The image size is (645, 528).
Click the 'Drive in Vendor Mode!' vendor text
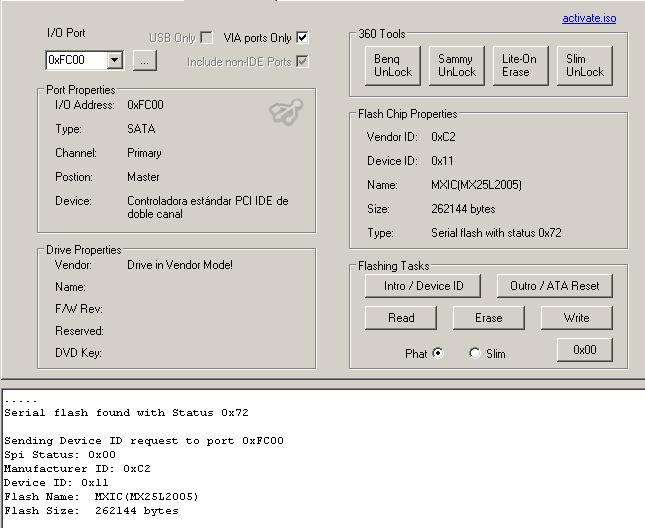point(180,265)
